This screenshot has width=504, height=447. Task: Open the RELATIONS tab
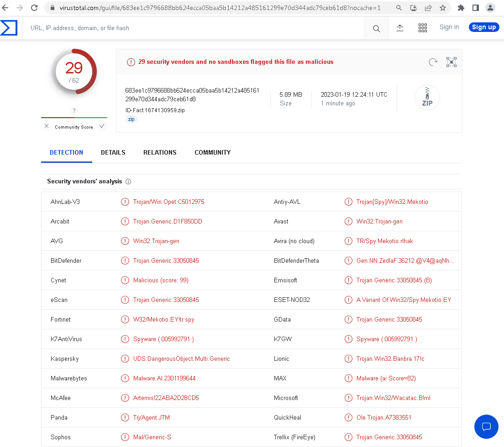click(x=160, y=152)
